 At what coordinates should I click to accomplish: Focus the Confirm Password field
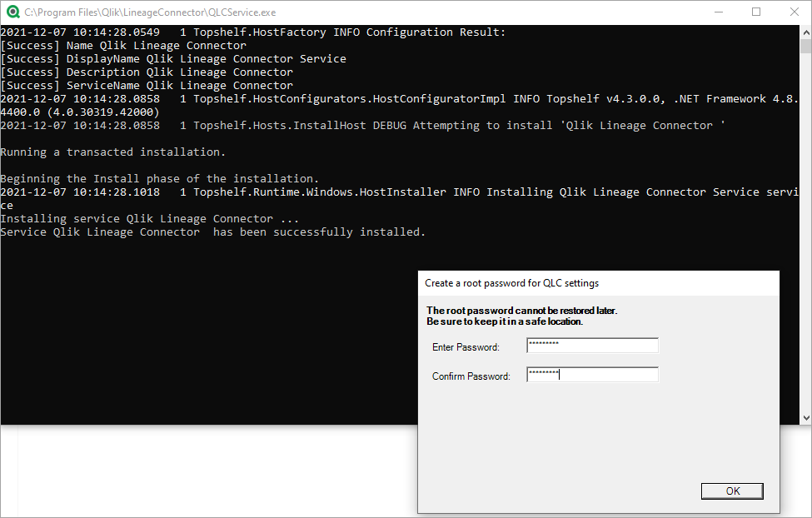(591, 374)
